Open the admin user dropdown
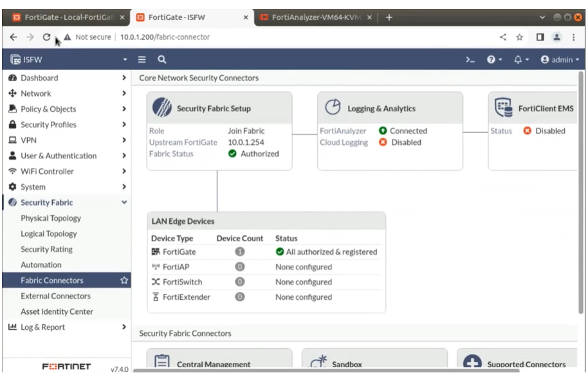This screenshot has width=588, height=384. click(560, 60)
